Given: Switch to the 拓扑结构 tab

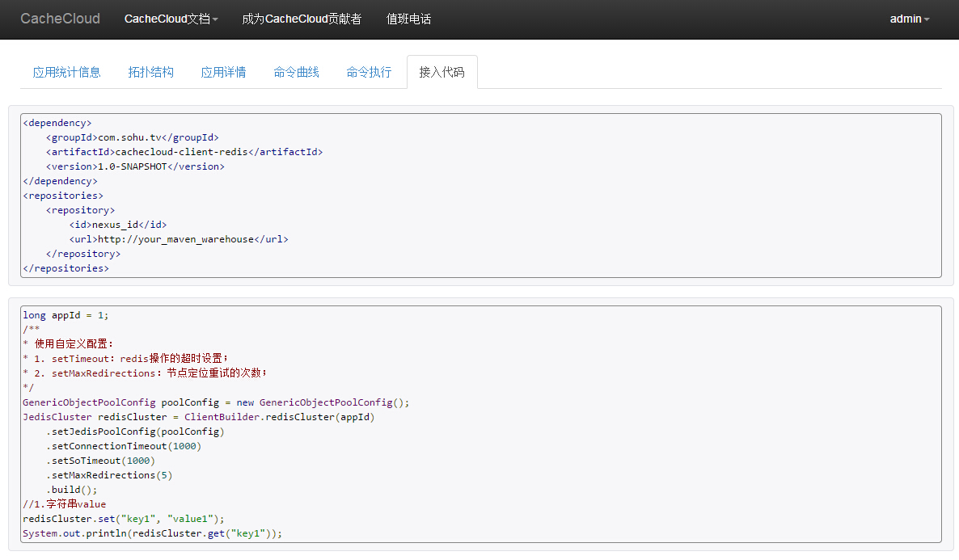Looking at the screenshot, I should (151, 72).
